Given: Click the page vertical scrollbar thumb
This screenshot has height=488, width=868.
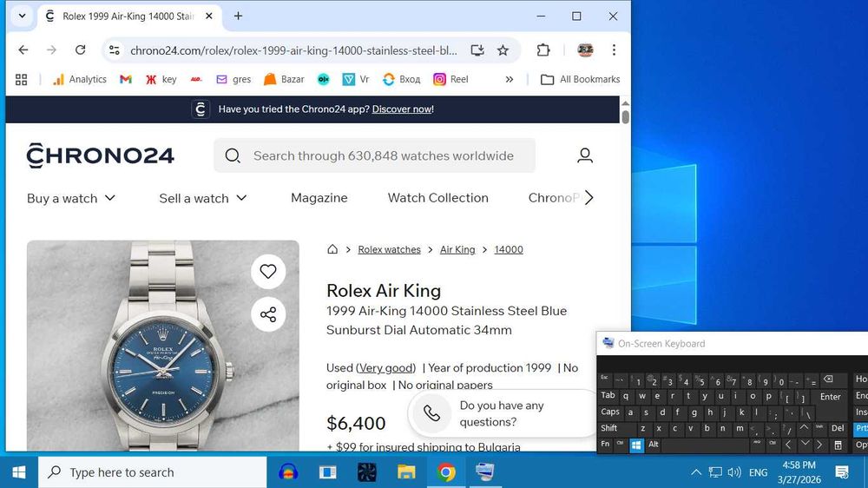Looking at the screenshot, I should 625,117.
